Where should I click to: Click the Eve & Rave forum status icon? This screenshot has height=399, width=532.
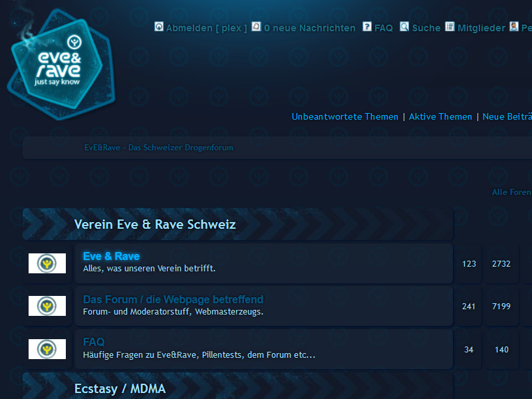pyautogui.click(x=47, y=263)
